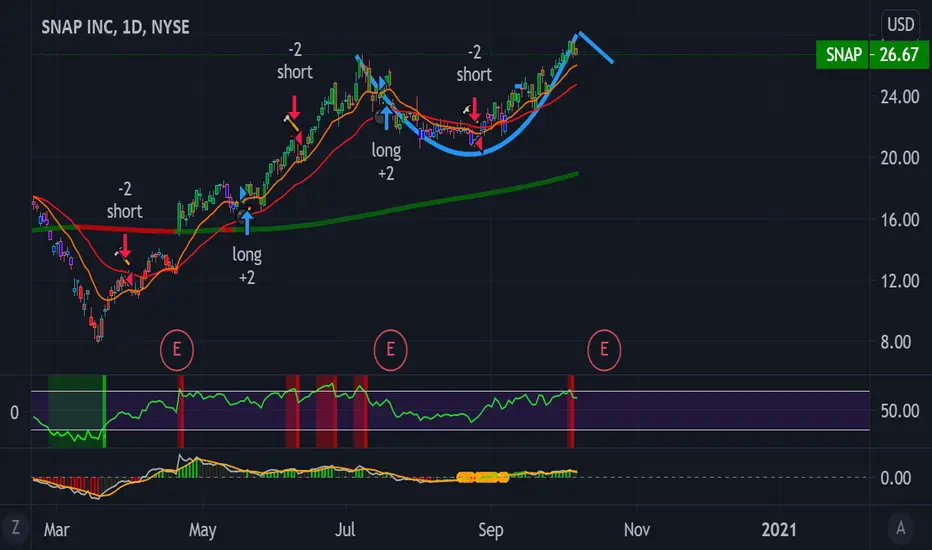This screenshot has width=932, height=550.
Task: Click the August '-2 short' signal label
Action: pyautogui.click(x=474, y=64)
